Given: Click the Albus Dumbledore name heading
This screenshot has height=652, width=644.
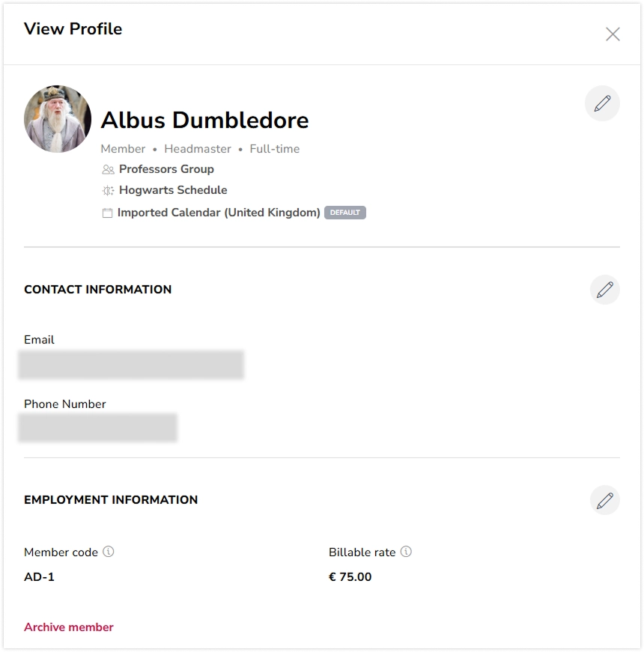Looking at the screenshot, I should click(x=204, y=120).
